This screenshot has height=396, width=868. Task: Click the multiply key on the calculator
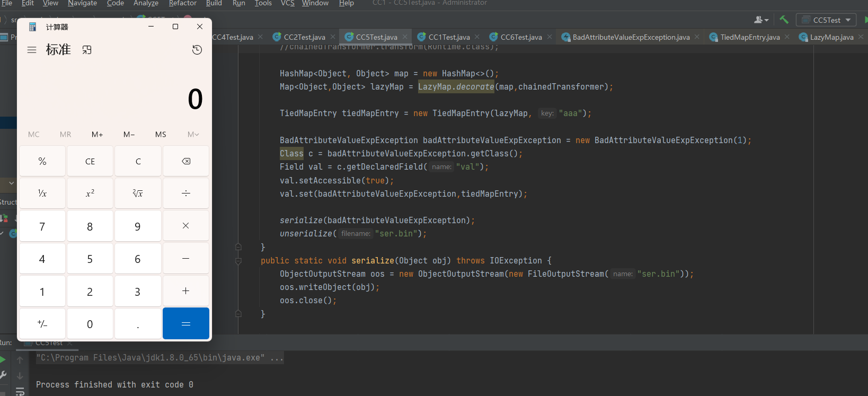pos(186,226)
